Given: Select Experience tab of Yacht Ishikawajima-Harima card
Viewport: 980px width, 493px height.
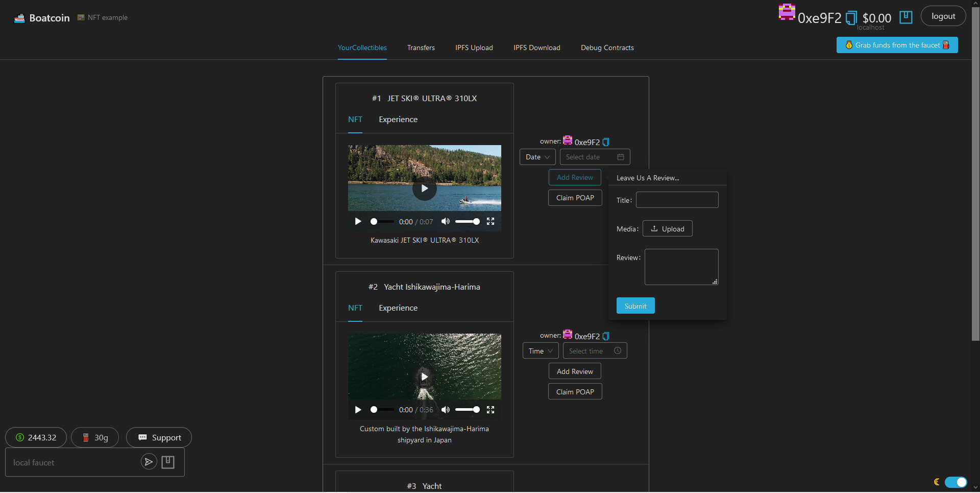Looking at the screenshot, I should coord(398,308).
